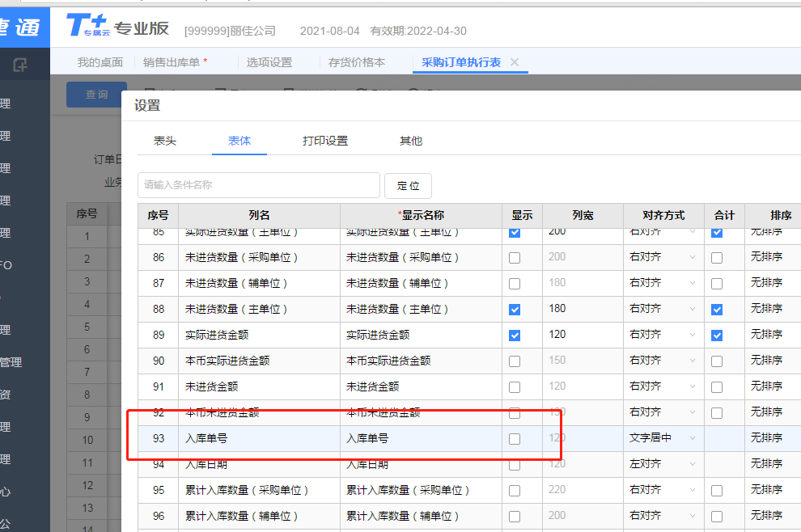Open alignment dropdown for row 90
This screenshot has width=801, height=532.
point(663,361)
